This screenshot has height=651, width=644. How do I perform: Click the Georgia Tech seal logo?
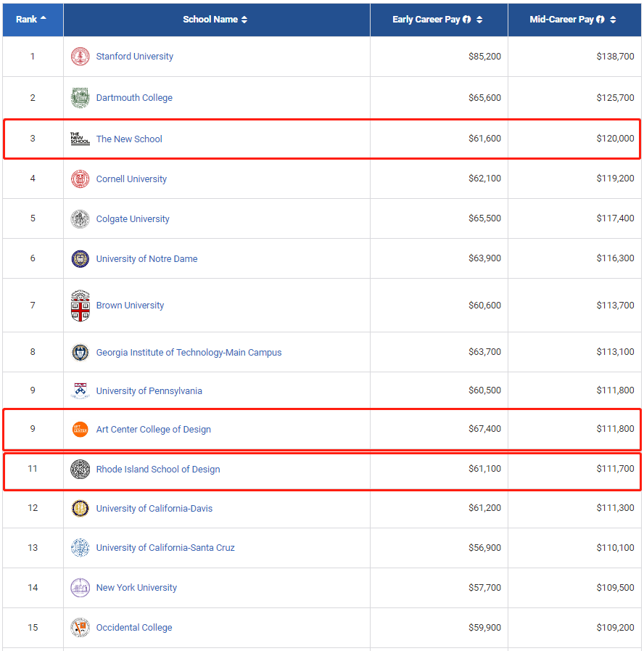[80, 352]
